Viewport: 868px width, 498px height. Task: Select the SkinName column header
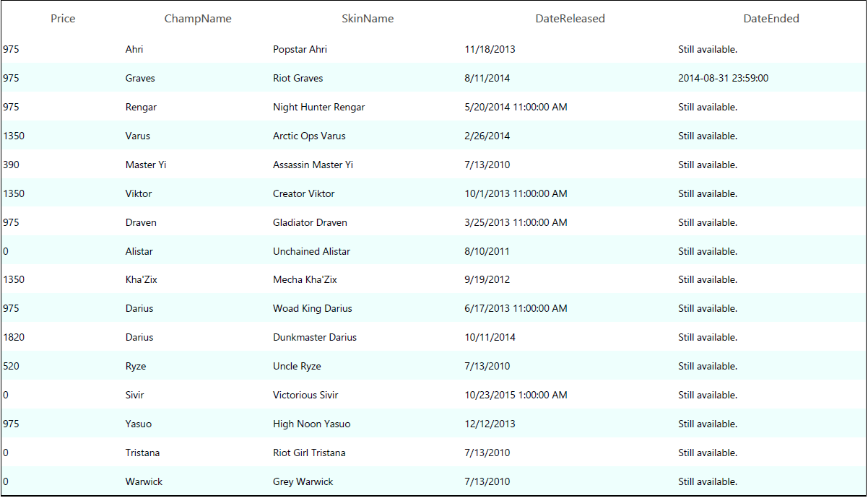pyautogui.click(x=368, y=19)
